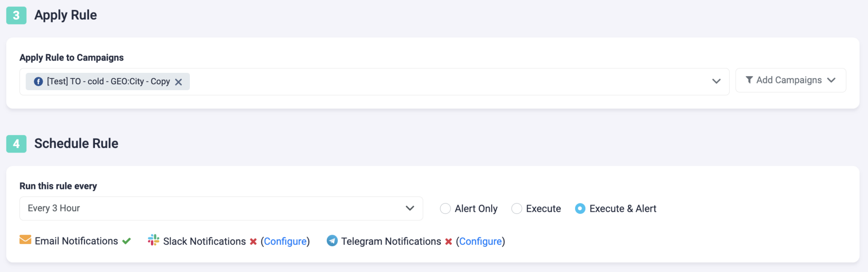
Task: Open Configure for Telegram Notifications
Action: [x=481, y=241]
